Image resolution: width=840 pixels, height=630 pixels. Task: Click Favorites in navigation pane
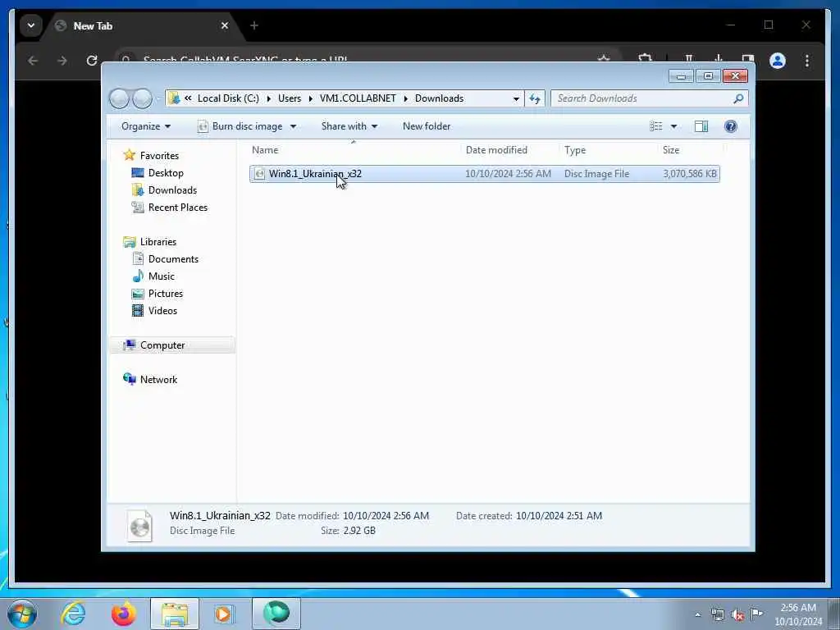(159, 156)
